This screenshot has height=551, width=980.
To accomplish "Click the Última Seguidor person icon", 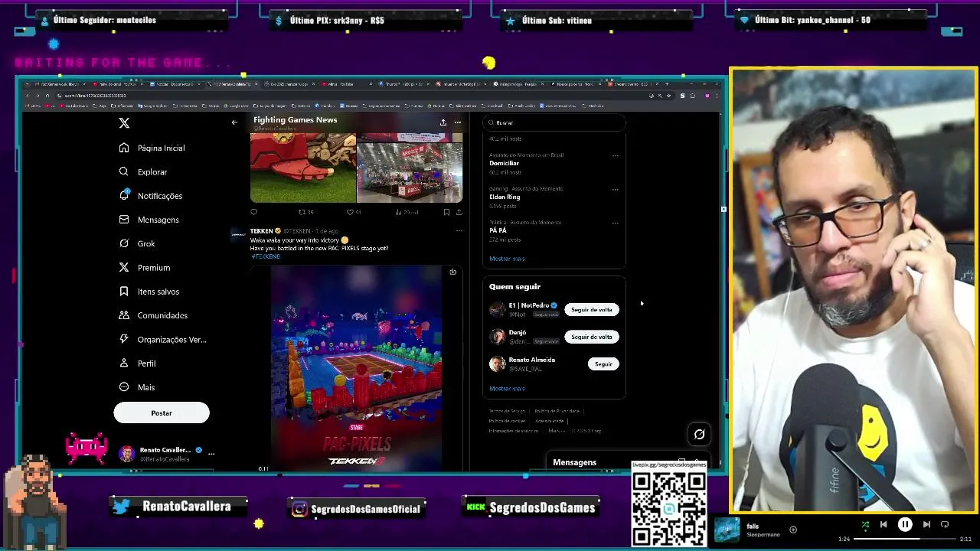I will click(x=44, y=21).
